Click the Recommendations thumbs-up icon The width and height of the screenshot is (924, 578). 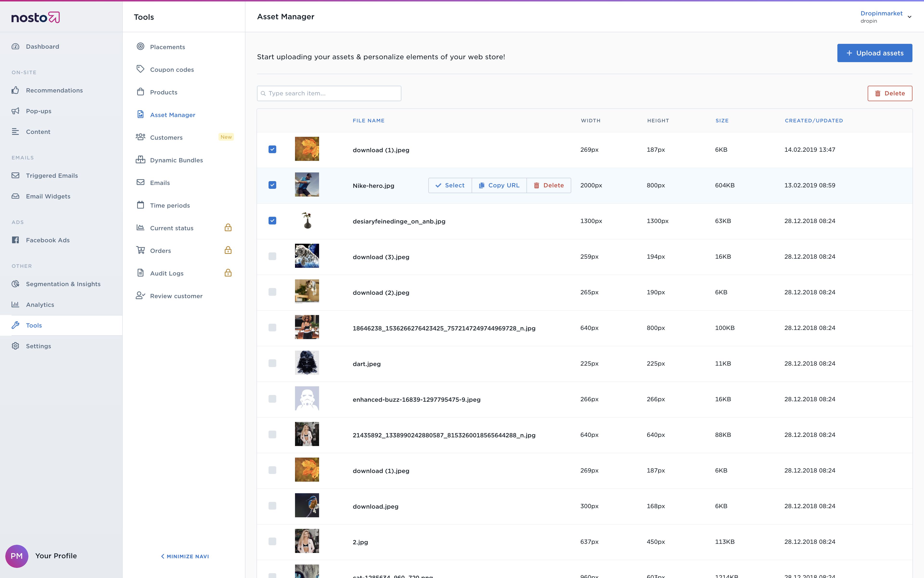(15, 90)
